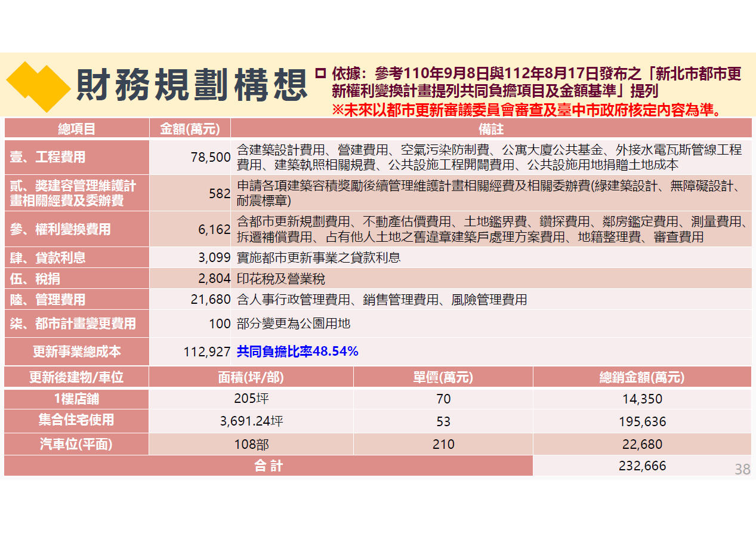The width and height of the screenshot is (756, 533).
Task: Click the 合計 total row label
Action: [x=269, y=466]
